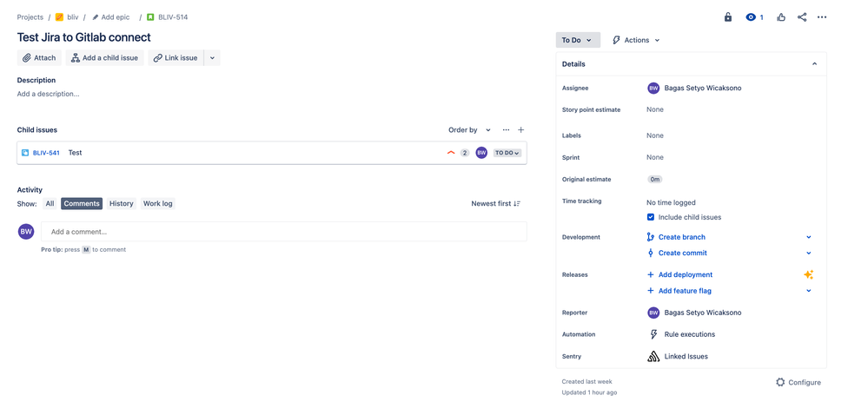Click the plus icon to add child issue

pos(521,130)
